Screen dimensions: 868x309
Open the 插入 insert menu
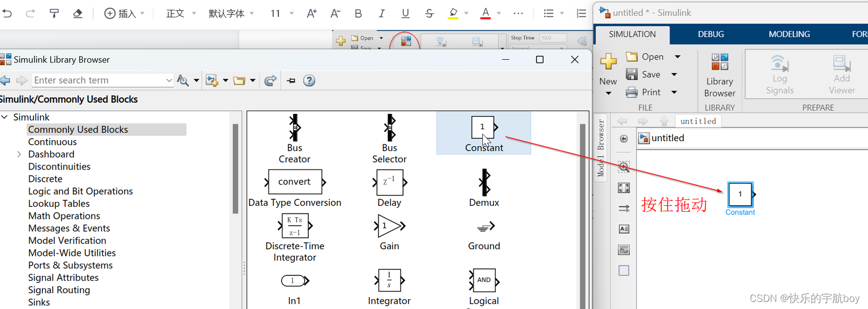tap(124, 13)
